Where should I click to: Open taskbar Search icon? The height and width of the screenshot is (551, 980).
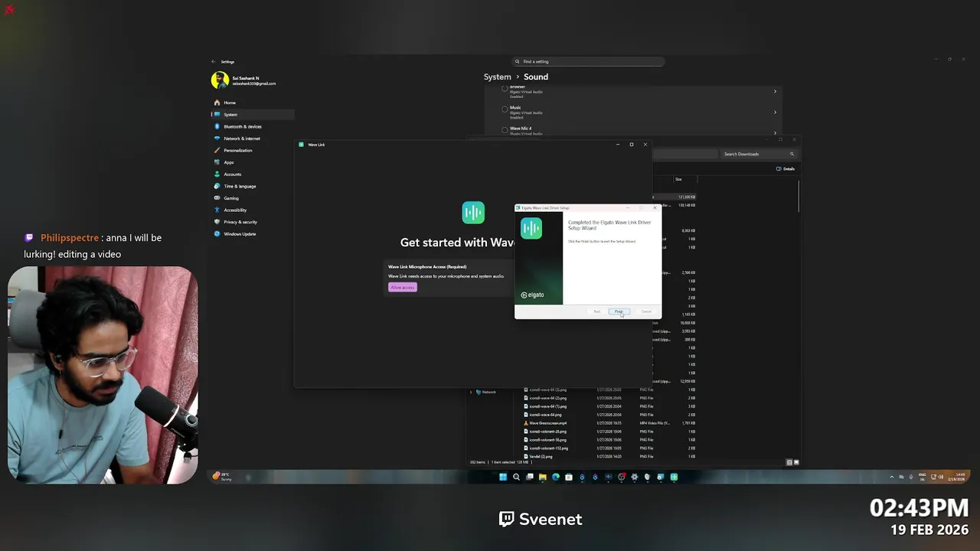516,477
